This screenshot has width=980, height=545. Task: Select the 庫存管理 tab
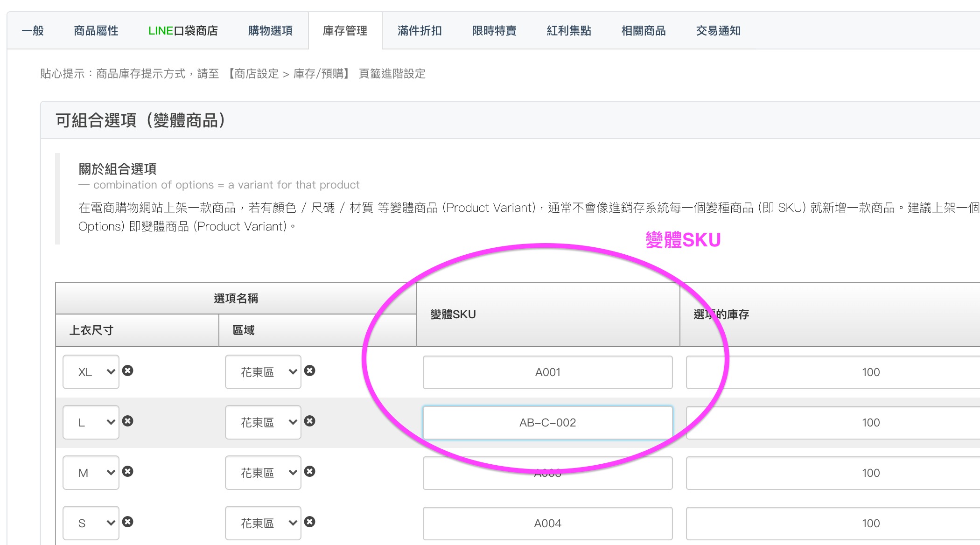(x=345, y=31)
